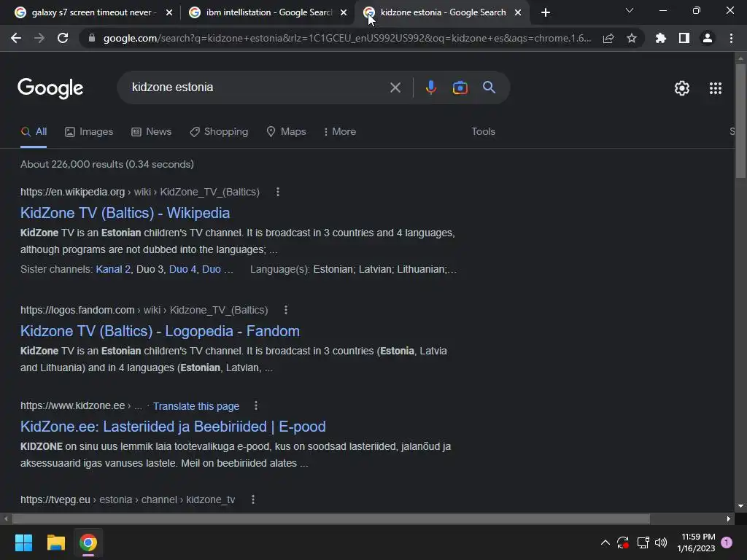Image resolution: width=747 pixels, height=560 pixels.
Task: Open Kidzone TV (Baltics) - Logopedia - Fandom link
Action: pos(160,331)
